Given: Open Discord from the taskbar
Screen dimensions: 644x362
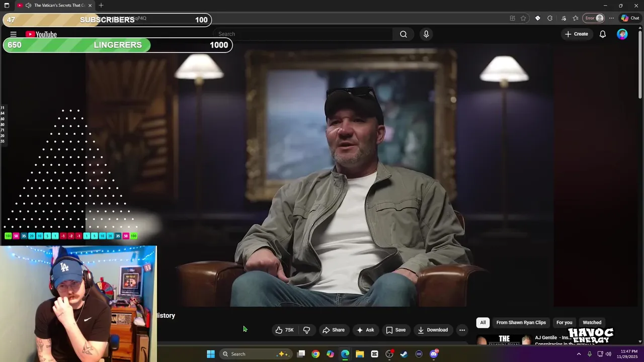Looking at the screenshot, I should [434, 354].
